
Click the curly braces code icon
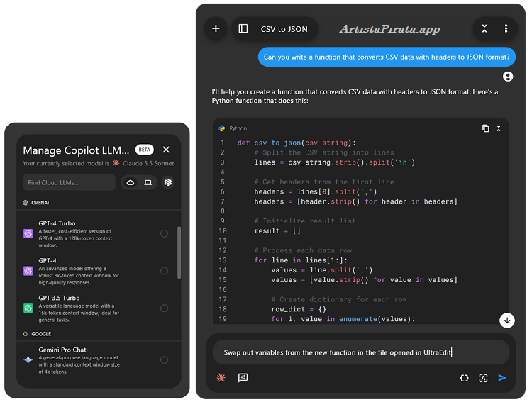pos(464,378)
